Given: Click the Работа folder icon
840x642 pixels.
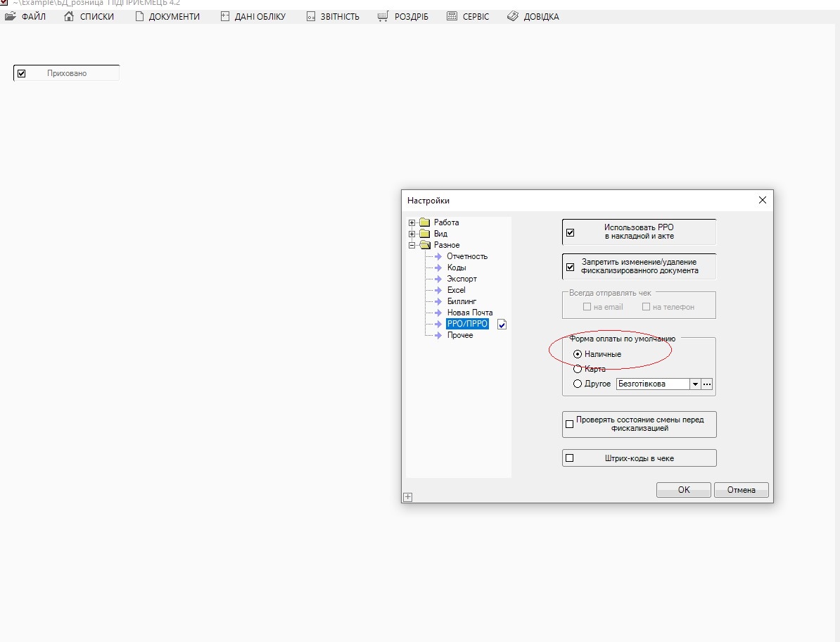Looking at the screenshot, I should 424,222.
